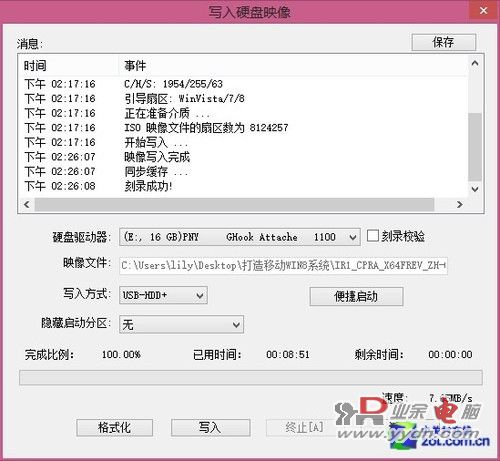
Task: Open the 硬盘驱动器 drive dropdown
Action: point(240,237)
